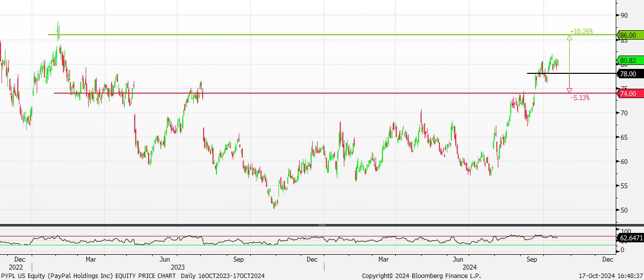Select the red 74.00 stop level label
The image size is (644, 280).
click(630, 93)
